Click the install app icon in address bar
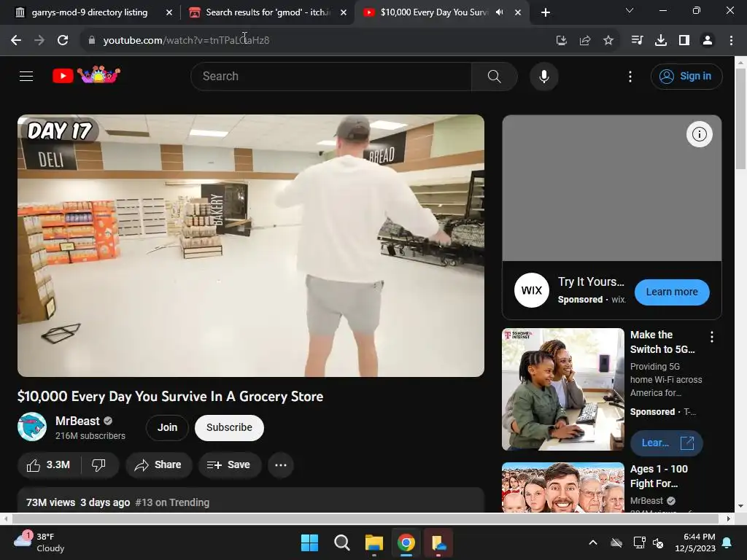Viewport: 747px width, 560px height. point(562,41)
